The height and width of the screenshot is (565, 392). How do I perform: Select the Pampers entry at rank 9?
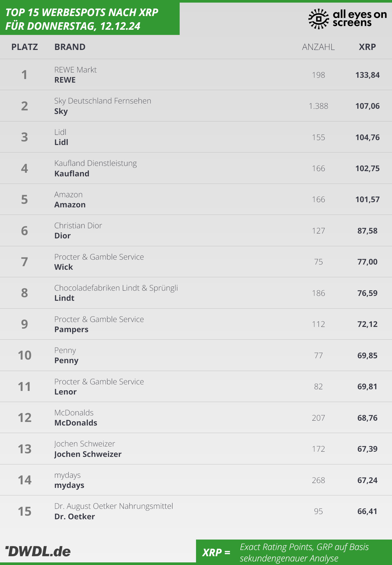pos(196,324)
